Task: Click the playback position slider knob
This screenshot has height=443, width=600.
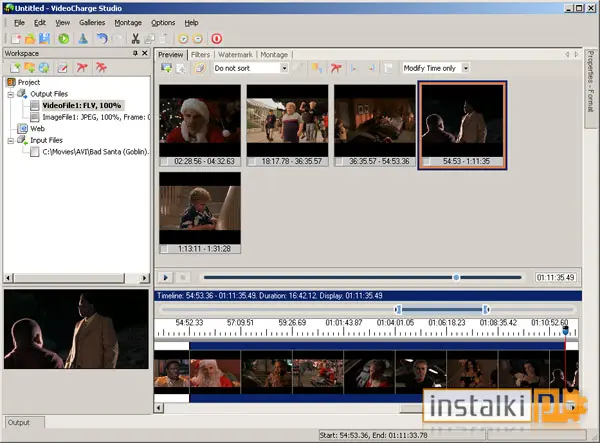Action: [456, 277]
